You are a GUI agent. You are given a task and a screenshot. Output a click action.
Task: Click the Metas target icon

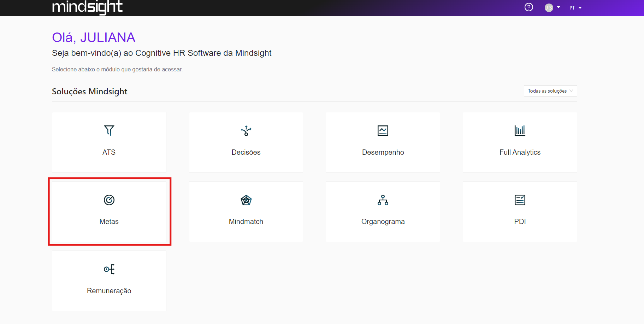point(109,200)
